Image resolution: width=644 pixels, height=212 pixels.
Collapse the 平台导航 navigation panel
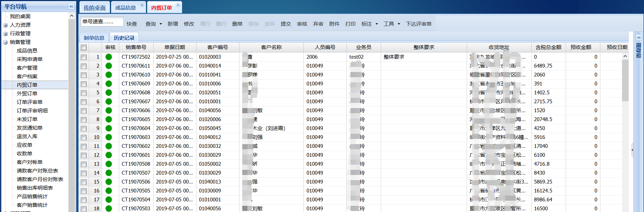point(71,6)
